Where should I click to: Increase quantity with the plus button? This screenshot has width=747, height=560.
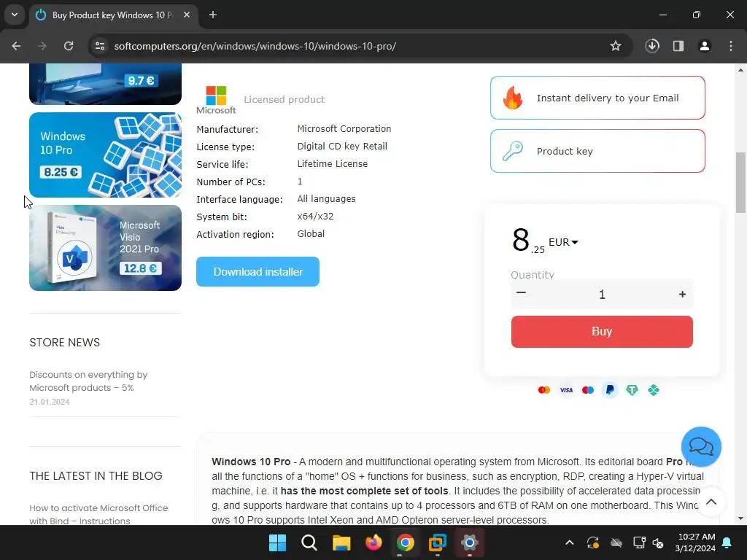click(x=682, y=295)
